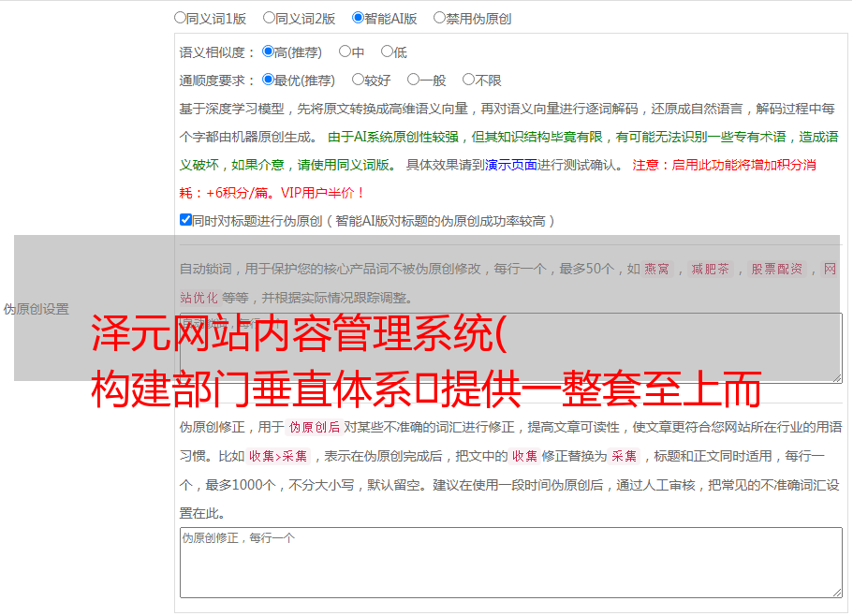Set 通顺度要求 to 不限
Viewport: 853px width, 616px height.
click(468, 80)
